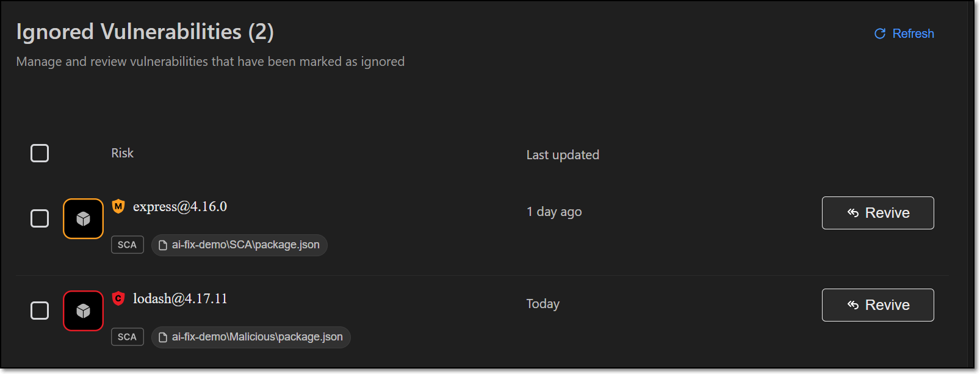980x374 pixels.
Task: Check the express@4.16.0 row checkbox
Action: tap(40, 218)
